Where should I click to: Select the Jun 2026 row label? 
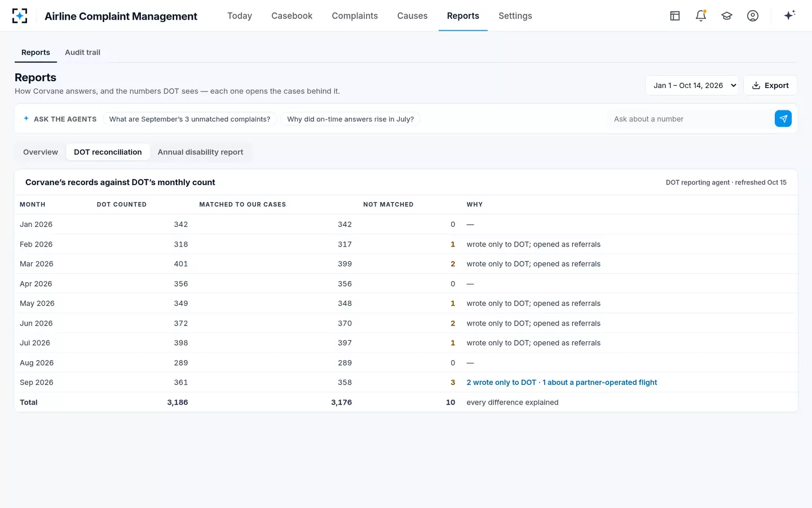(36, 323)
